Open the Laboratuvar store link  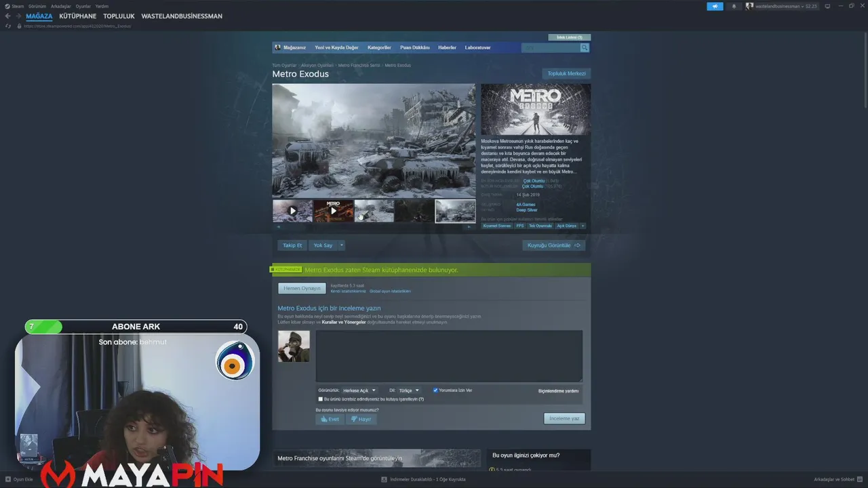(477, 47)
